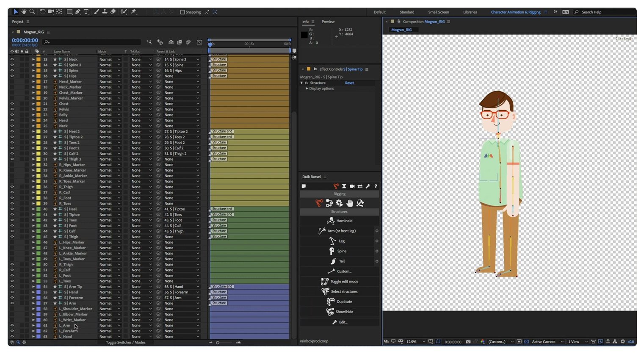This screenshot has width=644, height=354.
Task: Open the Active Camera dropdown
Action: [x=546, y=342]
